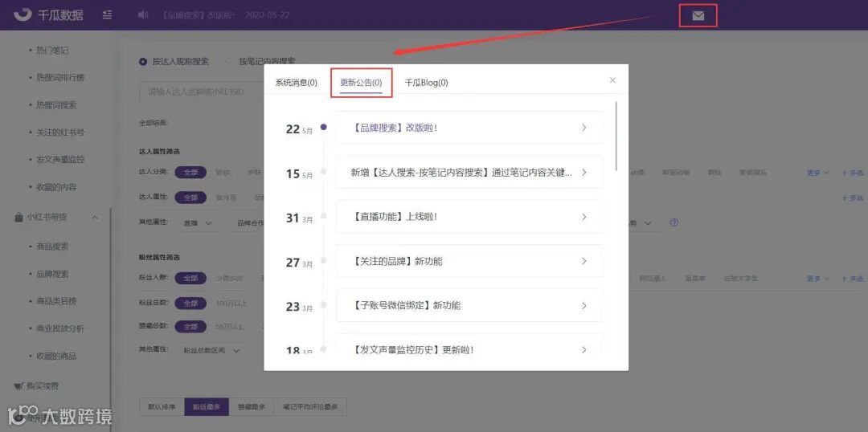Screen dimensions: 868x432
Task: Open 收藏的内容 in sidebar
Action: coord(56,187)
